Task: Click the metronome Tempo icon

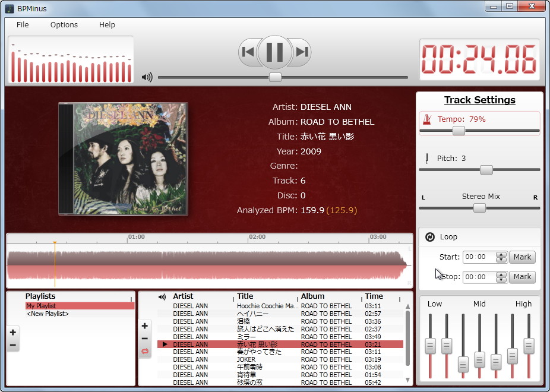Action: click(x=427, y=119)
